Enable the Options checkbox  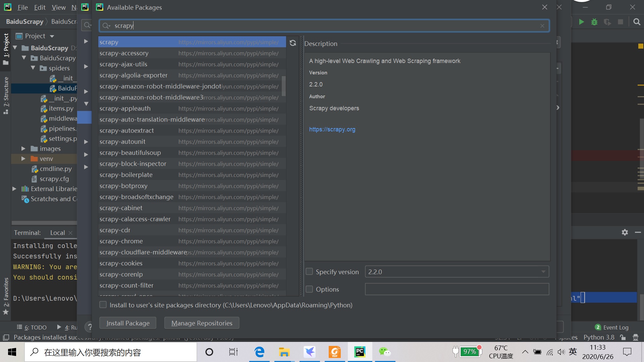[x=309, y=289]
